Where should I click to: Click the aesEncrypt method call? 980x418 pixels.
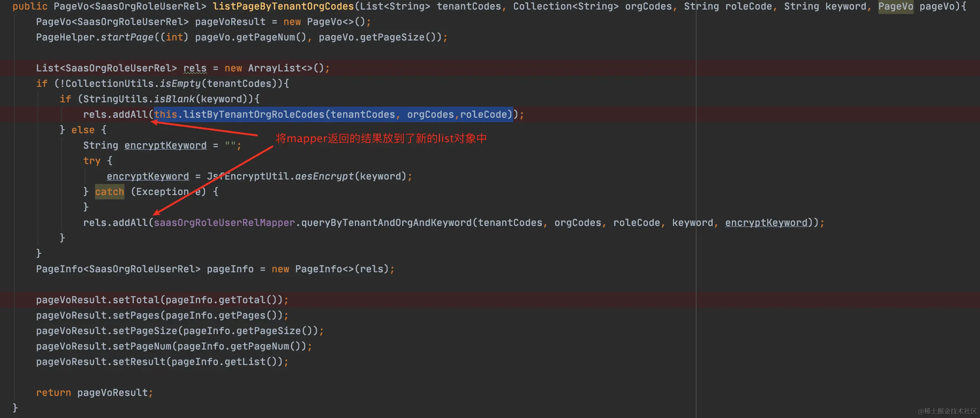click(324, 177)
